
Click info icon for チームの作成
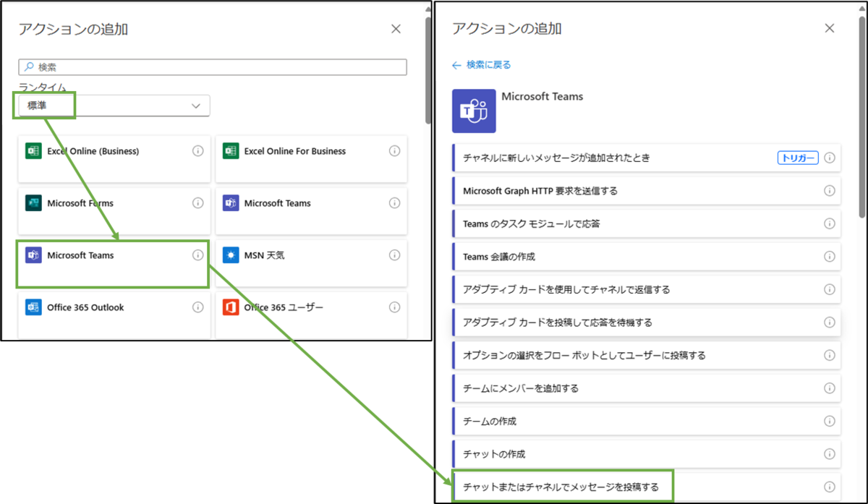[x=830, y=421]
